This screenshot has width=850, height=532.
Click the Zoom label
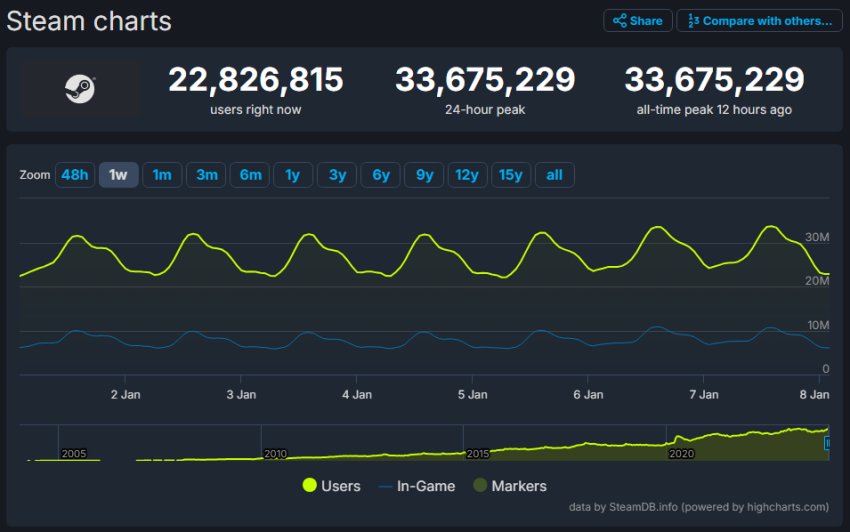[x=35, y=175]
